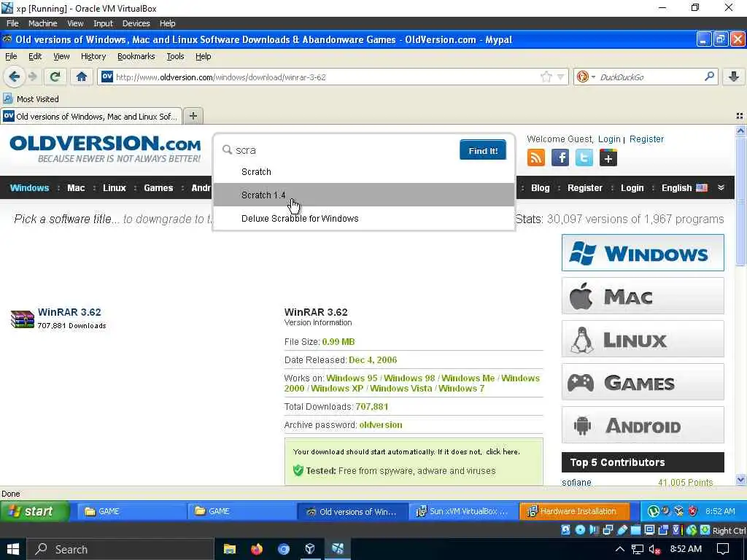Click the Register link beside Login

pos(646,139)
